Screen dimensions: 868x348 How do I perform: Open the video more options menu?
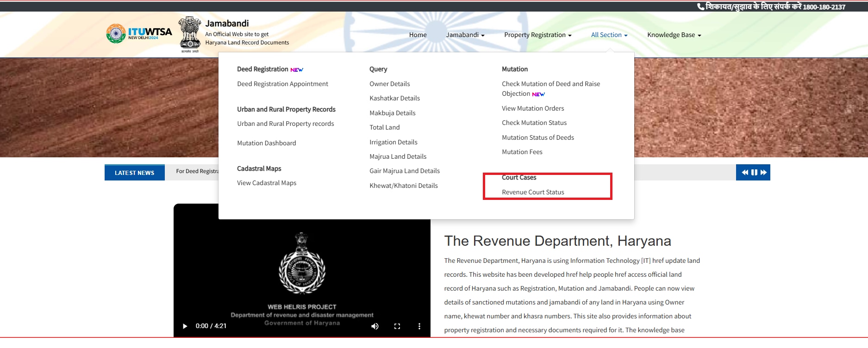click(x=419, y=326)
